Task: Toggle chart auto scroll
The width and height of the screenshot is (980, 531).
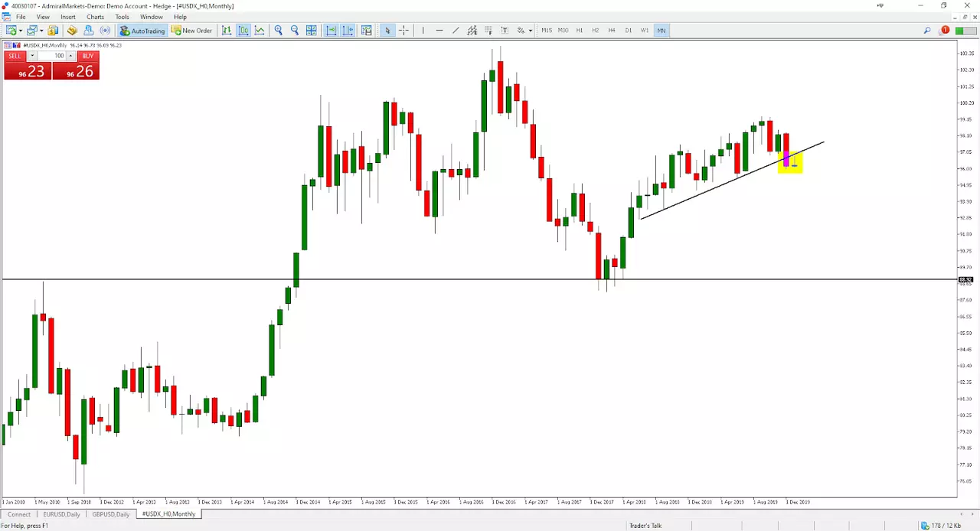Action: click(332, 31)
